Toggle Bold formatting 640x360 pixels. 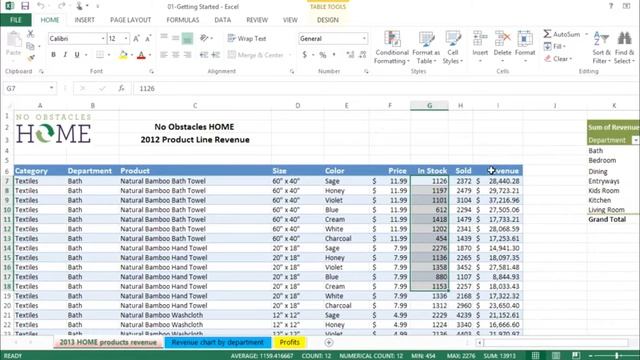[x=53, y=55]
